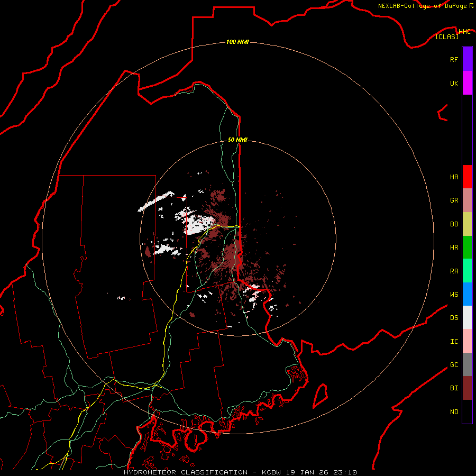Viewport: 476px width, 476px height.
Task: Click the 50 NMI range ring label
Action: (237, 140)
